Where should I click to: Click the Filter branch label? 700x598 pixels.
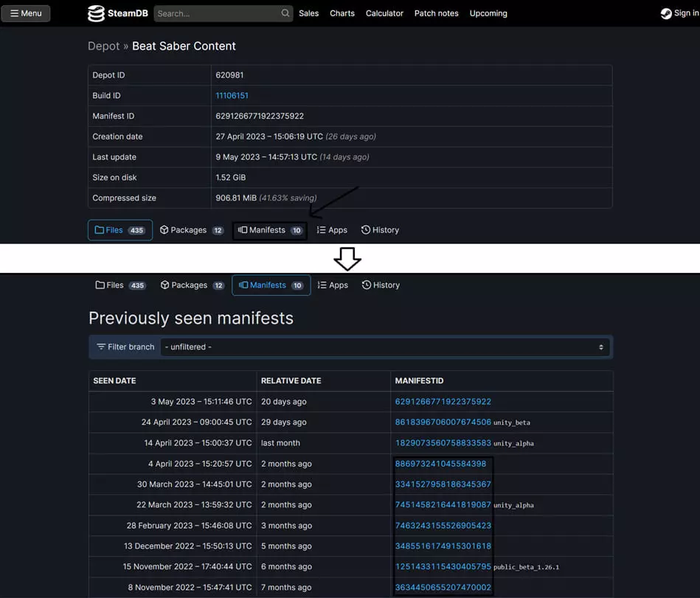pyautogui.click(x=126, y=347)
